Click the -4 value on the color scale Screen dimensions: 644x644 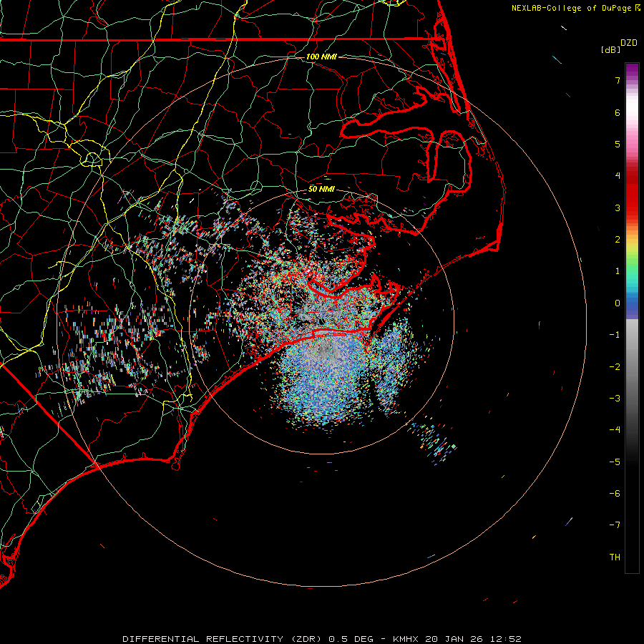[615, 430]
